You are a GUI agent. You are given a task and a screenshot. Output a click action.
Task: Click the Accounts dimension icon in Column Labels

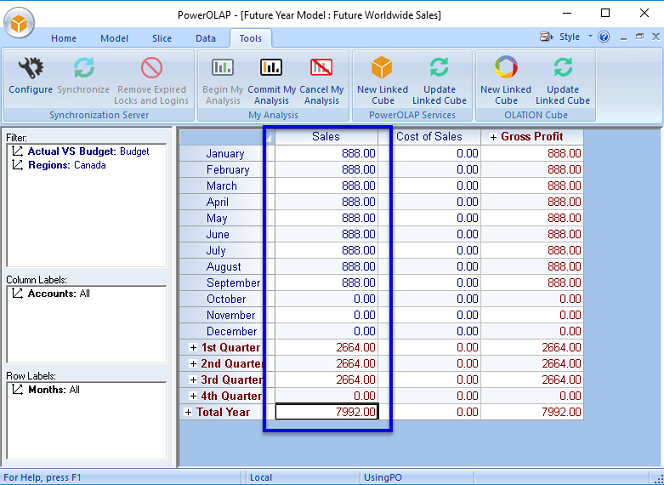[17, 293]
